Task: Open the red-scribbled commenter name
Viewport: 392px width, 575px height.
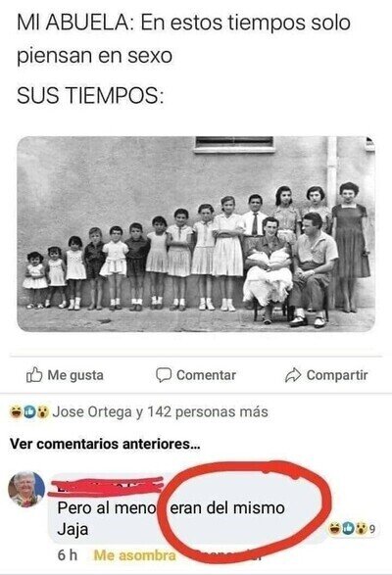Action: click(106, 487)
